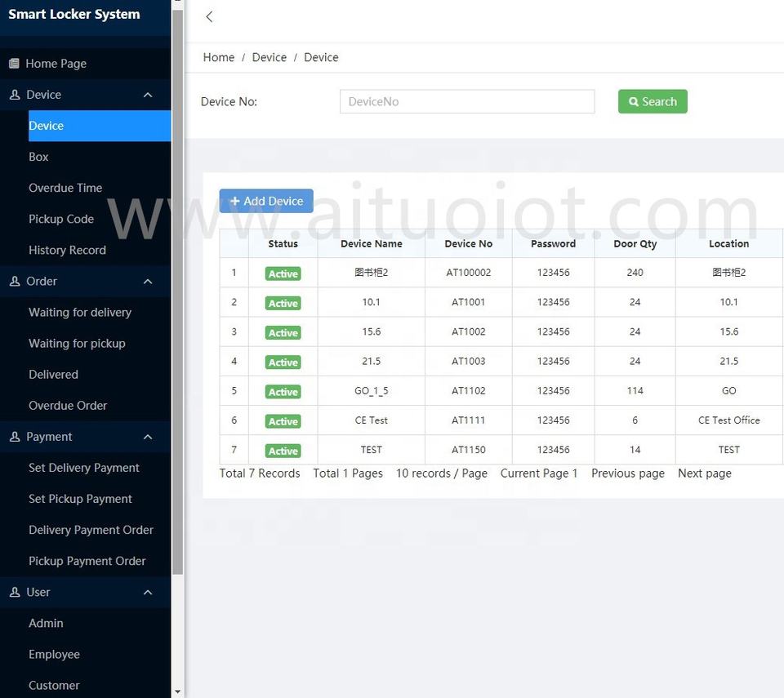Click the Search button
The image size is (784, 698).
(653, 101)
